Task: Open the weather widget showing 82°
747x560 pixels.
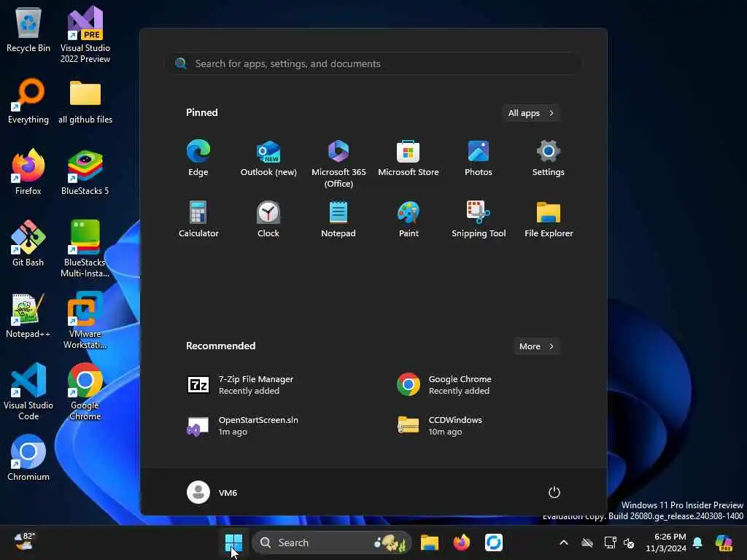Action: 25,542
